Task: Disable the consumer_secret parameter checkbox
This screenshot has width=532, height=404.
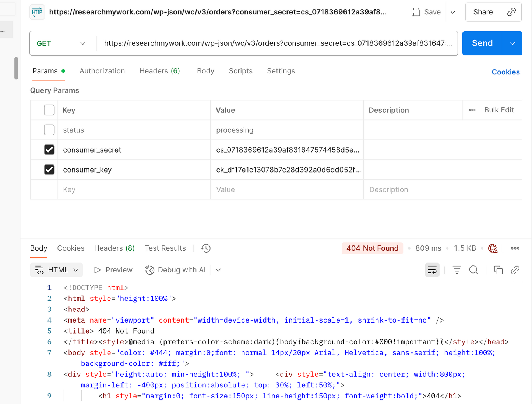Action: [x=49, y=150]
